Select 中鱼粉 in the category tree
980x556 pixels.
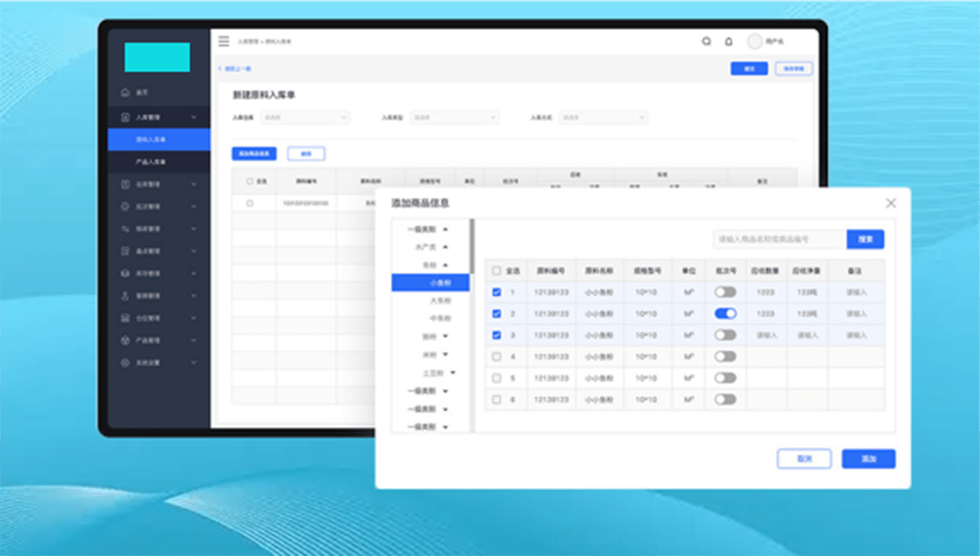[x=440, y=318]
